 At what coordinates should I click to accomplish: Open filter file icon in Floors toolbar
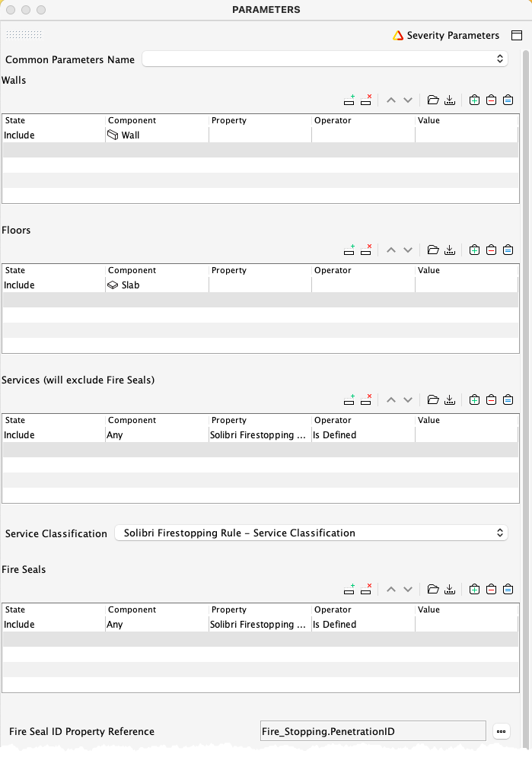433,250
